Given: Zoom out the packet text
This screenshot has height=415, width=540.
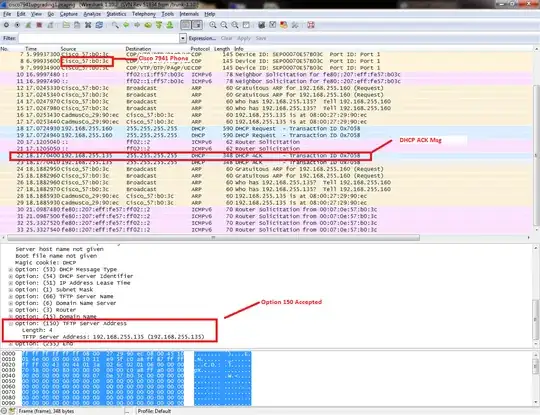Looking at the screenshot, I should click(x=224, y=25).
